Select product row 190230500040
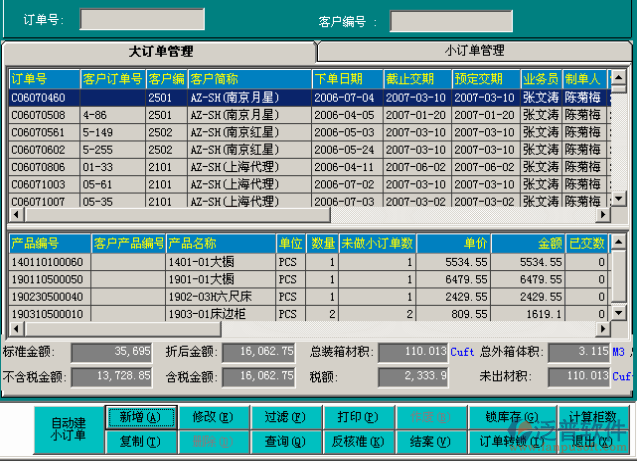The image size is (637, 463). pos(48,297)
